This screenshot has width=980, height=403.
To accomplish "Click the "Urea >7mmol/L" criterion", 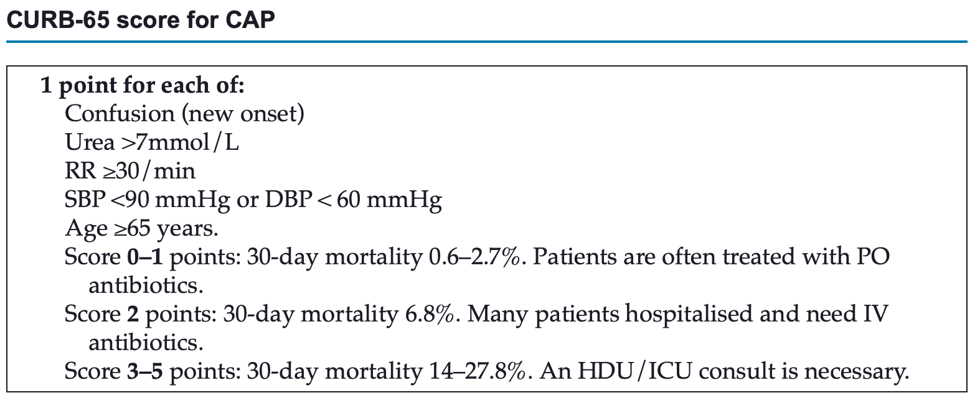I will (152, 142).
